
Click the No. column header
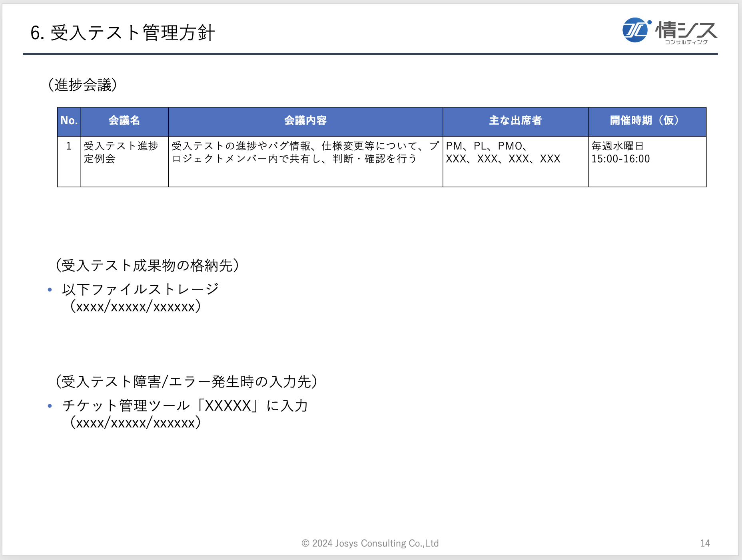tap(69, 121)
